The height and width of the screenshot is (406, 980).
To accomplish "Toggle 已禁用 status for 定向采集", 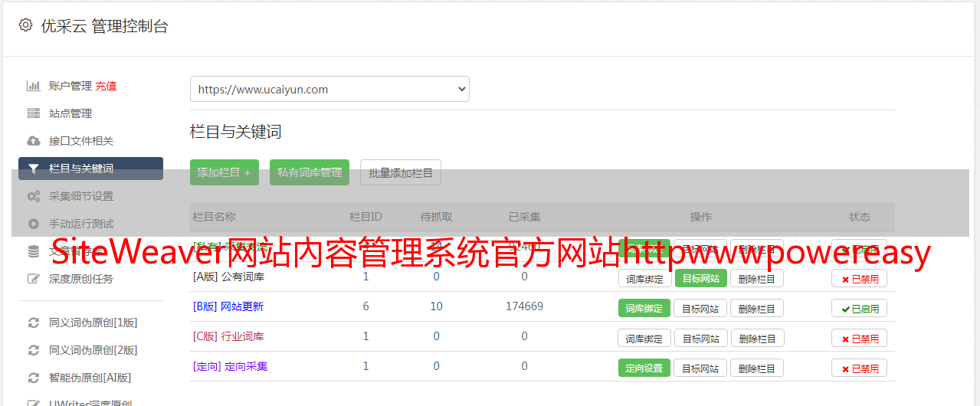I will pos(860,368).
